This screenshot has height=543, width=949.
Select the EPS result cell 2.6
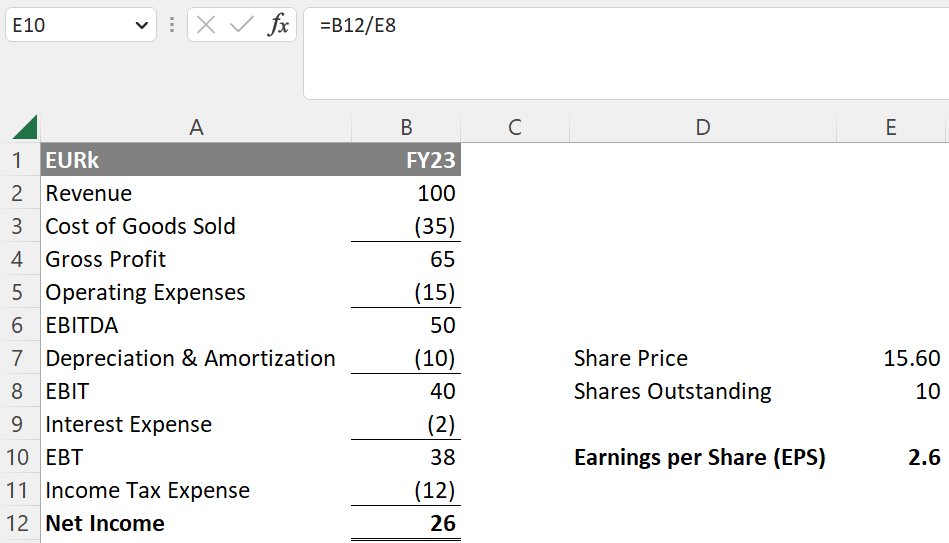point(891,457)
